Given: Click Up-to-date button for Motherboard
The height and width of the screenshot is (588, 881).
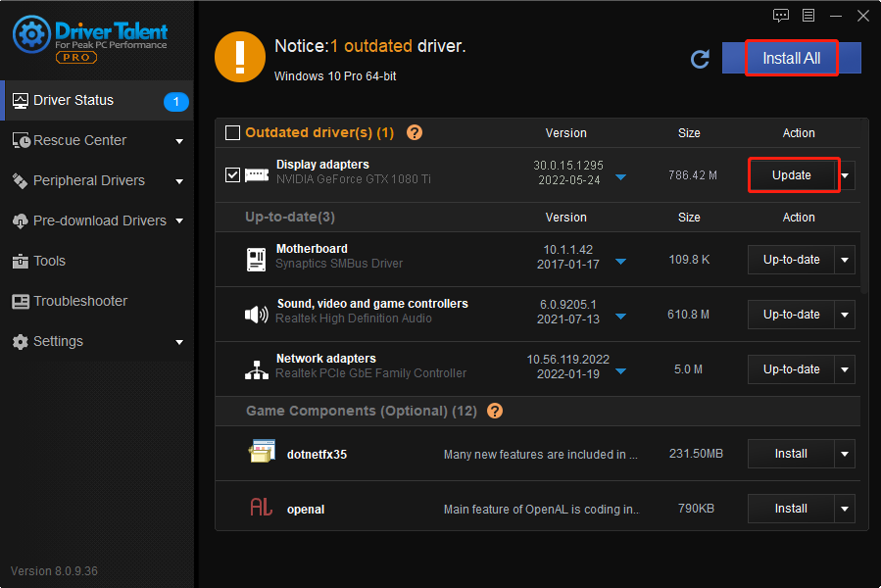Looking at the screenshot, I should point(791,260).
